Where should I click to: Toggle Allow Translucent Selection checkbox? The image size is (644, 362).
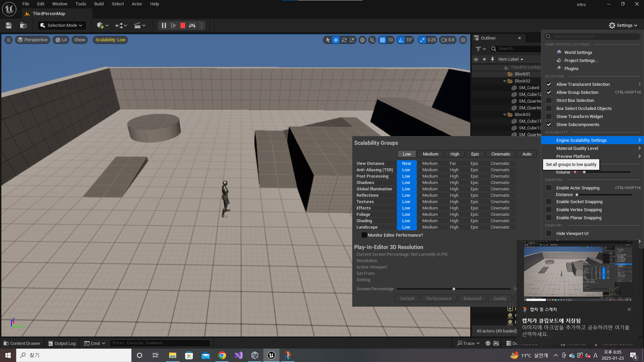click(549, 84)
